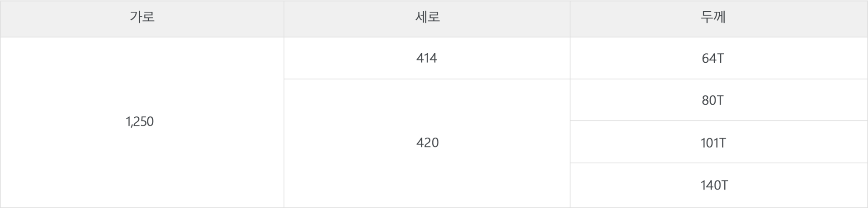Select the 414 height cell
Image resolution: width=868 pixels, height=208 pixels.
427,58
